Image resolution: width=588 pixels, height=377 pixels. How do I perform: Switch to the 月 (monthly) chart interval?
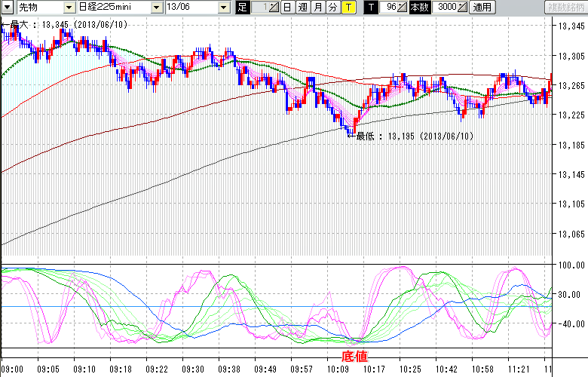pyautogui.click(x=317, y=8)
